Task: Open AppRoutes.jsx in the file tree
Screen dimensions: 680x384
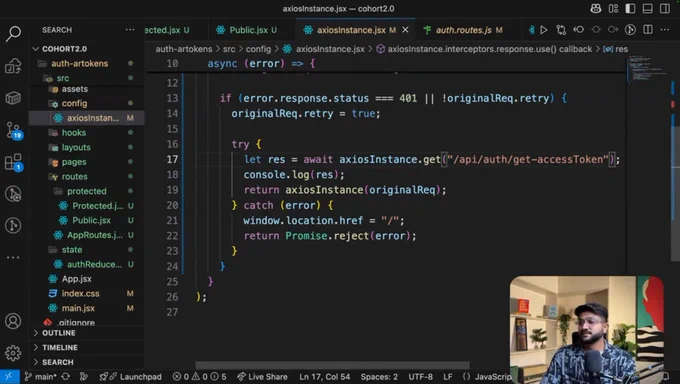Action: (87, 235)
